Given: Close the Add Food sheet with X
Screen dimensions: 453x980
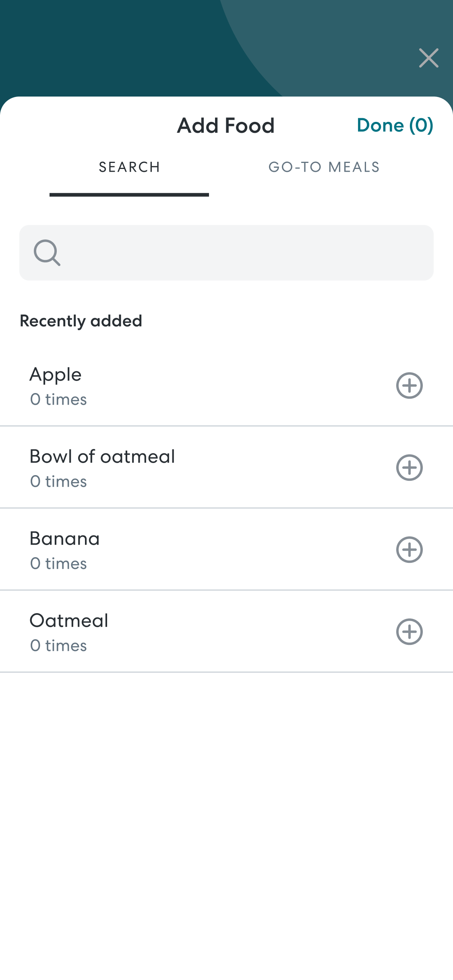Looking at the screenshot, I should [x=428, y=58].
